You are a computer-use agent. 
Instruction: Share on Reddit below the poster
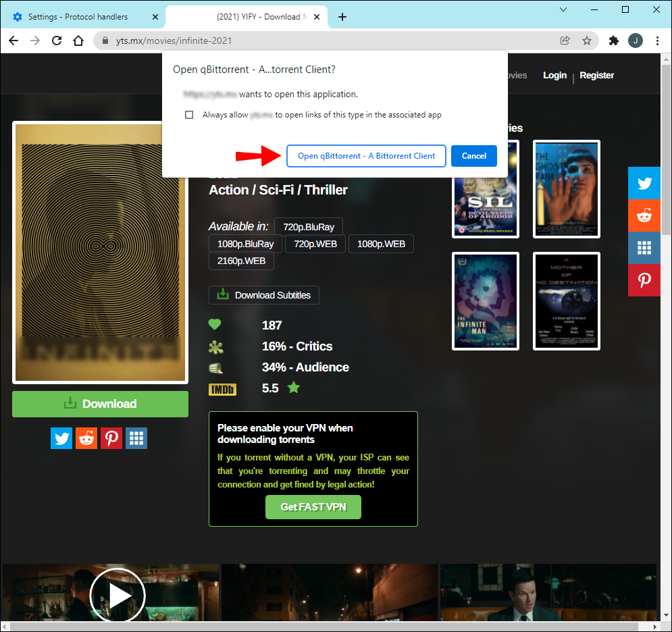pyautogui.click(x=86, y=438)
